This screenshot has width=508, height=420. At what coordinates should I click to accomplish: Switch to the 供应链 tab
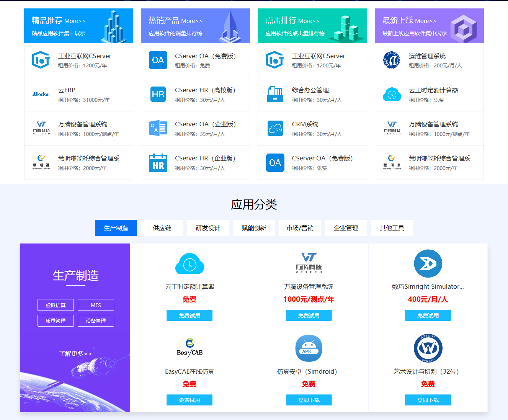tap(162, 228)
